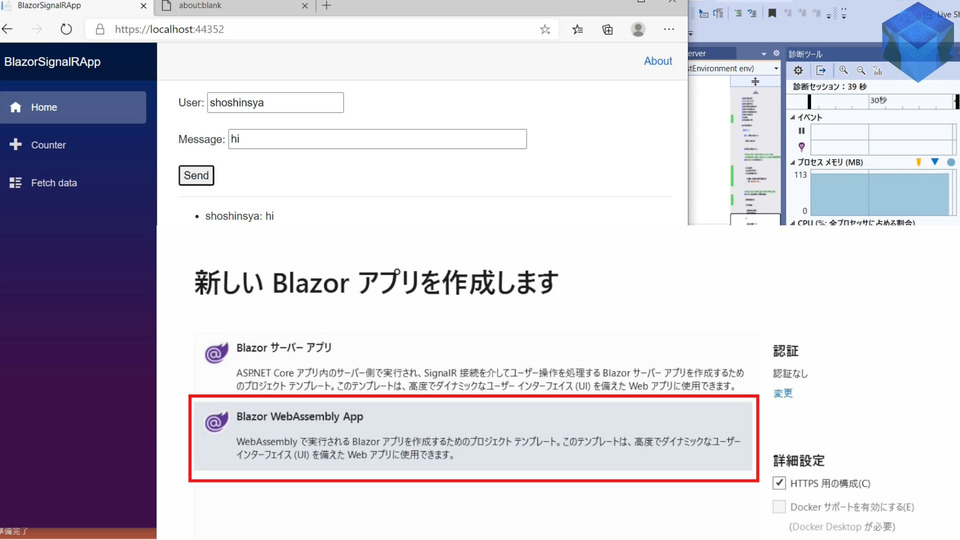Click the browser forward arrow
960x540 pixels.
[36, 29]
